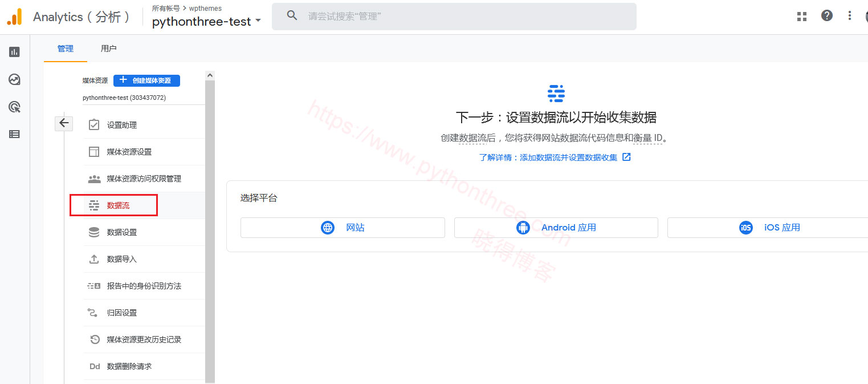Click the 媒体资源设置 layout icon

click(x=94, y=152)
